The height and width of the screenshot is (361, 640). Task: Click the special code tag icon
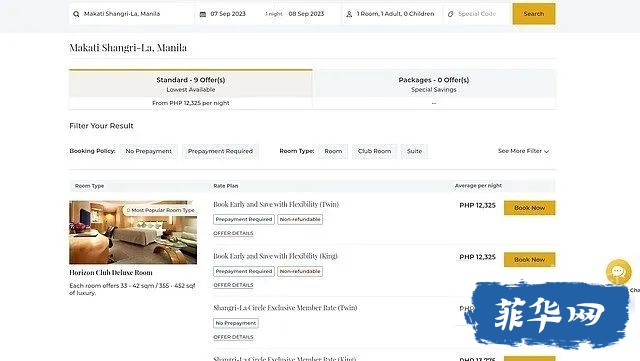click(451, 14)
